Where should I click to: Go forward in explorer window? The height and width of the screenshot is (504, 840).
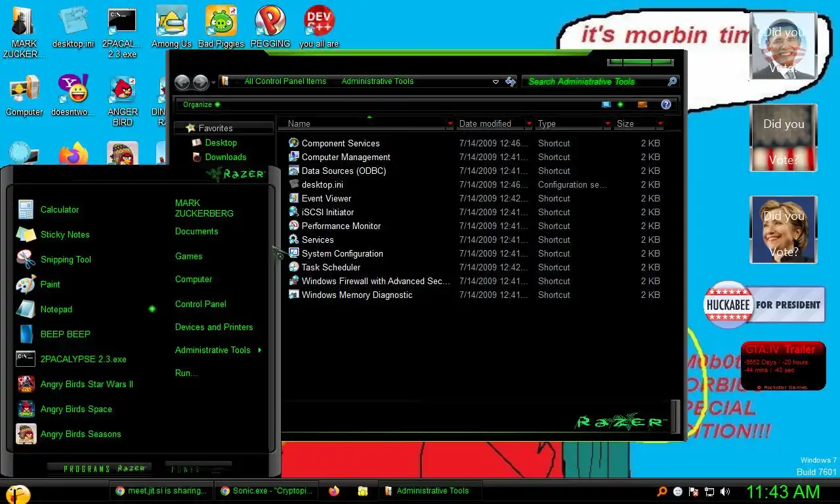point(201,82)
